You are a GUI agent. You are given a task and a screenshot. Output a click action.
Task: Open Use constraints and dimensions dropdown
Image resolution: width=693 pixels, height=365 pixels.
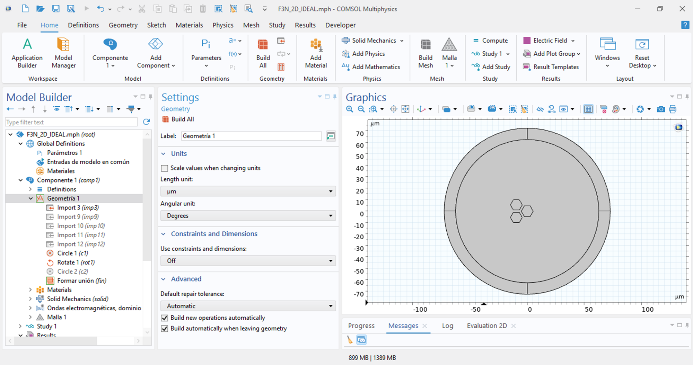point(248,261)
